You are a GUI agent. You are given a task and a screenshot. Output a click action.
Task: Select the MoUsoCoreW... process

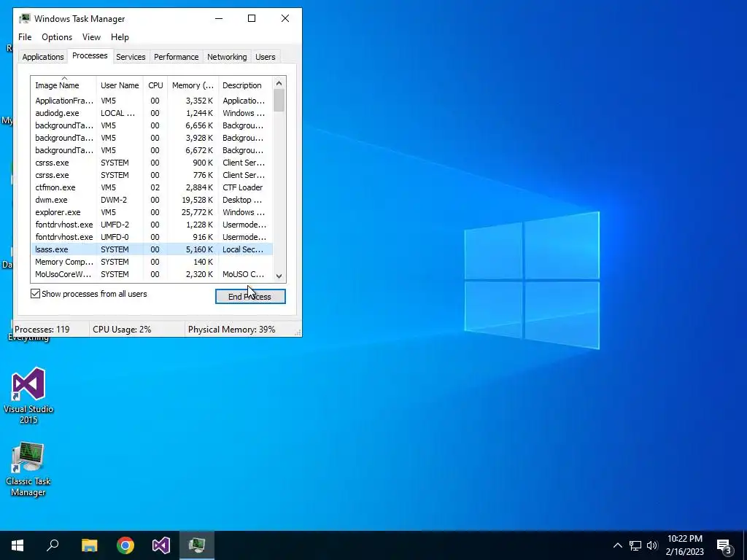[152, 274]
